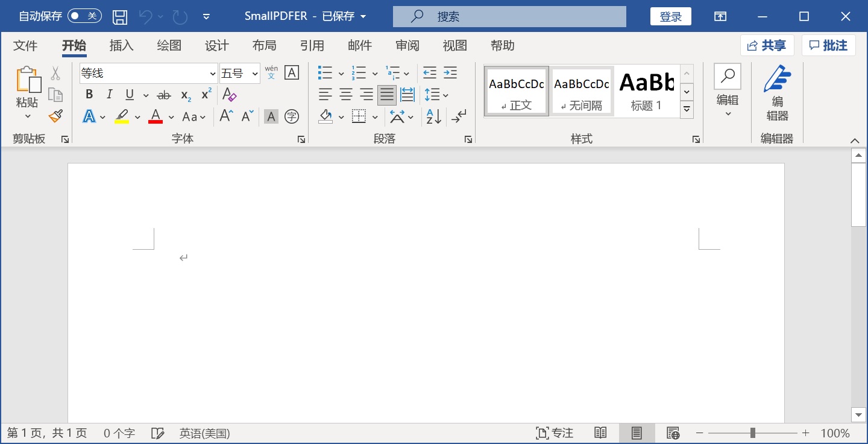Switch to the 插入 ribbon tab
This screenshot has height=444, width=868.
121,46
